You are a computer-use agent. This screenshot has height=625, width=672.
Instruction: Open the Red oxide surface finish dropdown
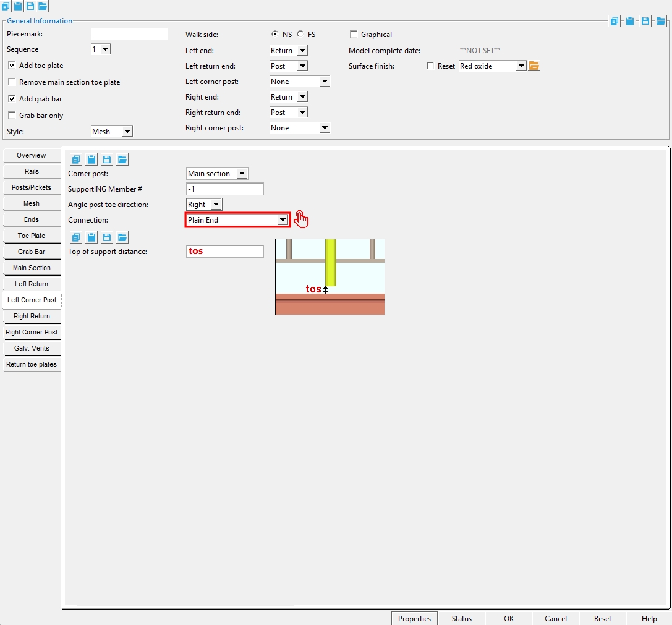pos(521,66)
